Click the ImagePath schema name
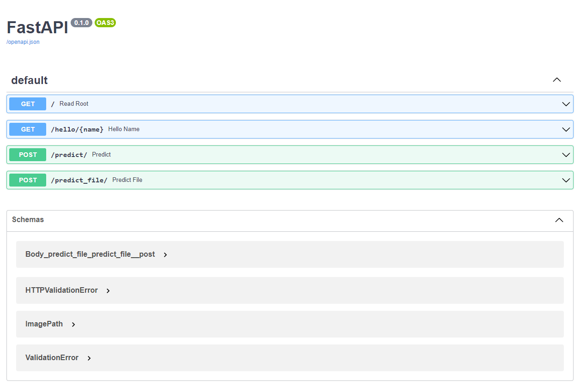580x392 pixels. coord(44,324)
